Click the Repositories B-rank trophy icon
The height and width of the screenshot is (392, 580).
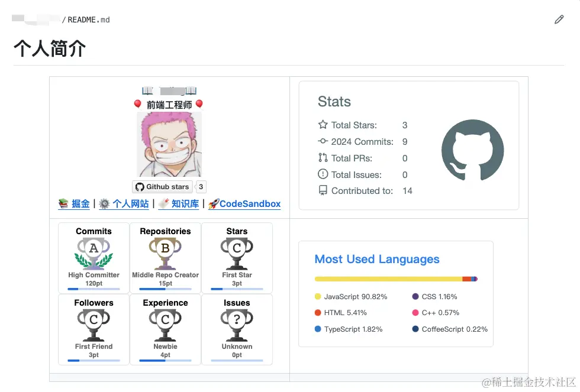[165, 254]
